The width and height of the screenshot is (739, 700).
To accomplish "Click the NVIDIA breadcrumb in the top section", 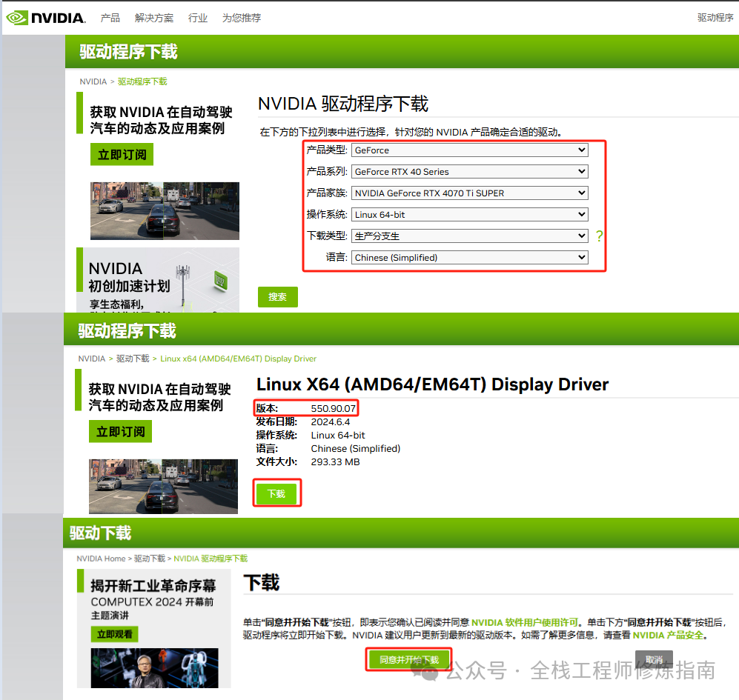I will (93, 81).
